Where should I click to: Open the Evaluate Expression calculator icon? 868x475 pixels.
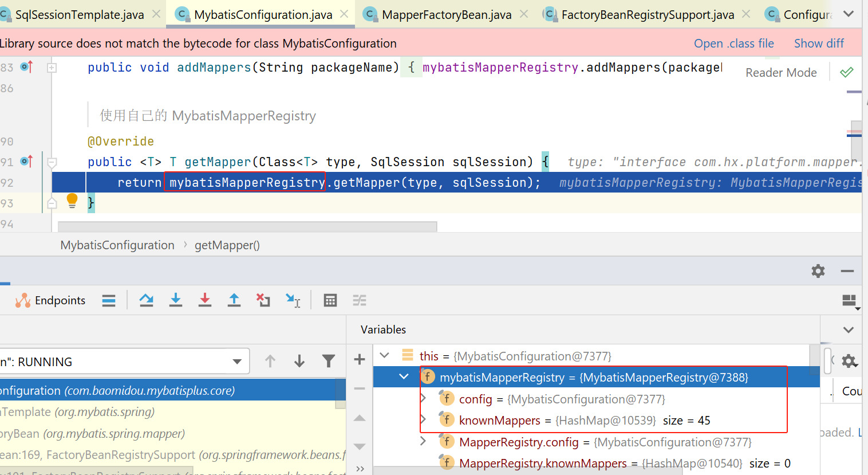click(x=330, y=300)
